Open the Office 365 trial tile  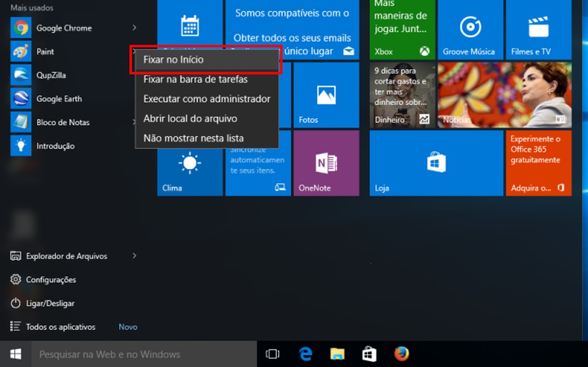pos(539,163)
